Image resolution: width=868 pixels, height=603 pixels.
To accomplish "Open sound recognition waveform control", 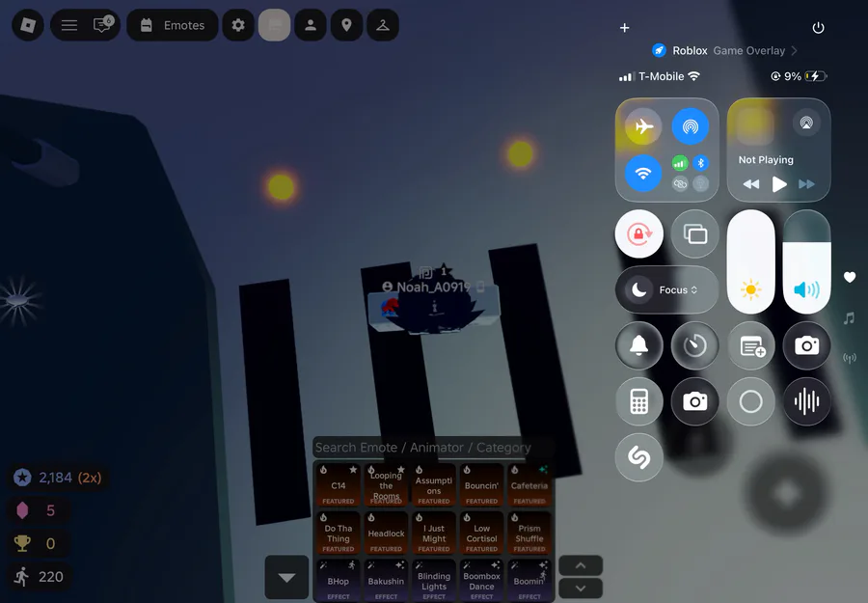I will click(806, 401).
